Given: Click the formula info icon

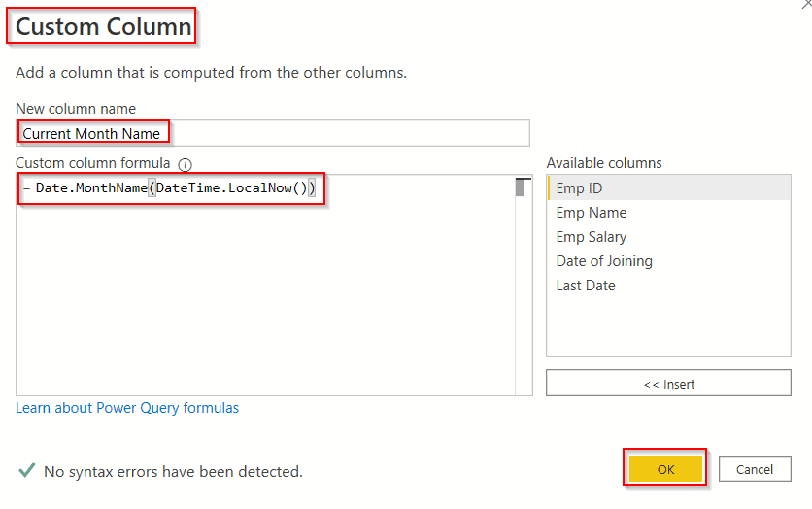Looking at the screenshot, I should pyautogui.click(x=185, y=165).
